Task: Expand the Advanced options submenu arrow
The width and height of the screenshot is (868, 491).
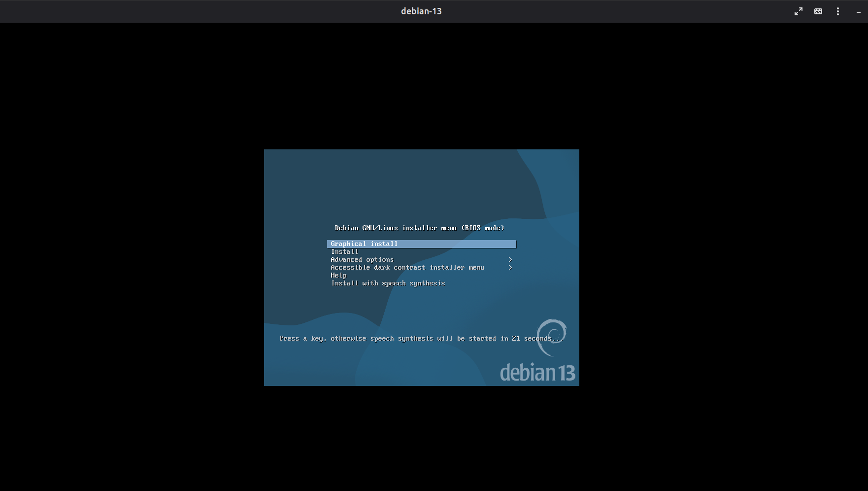Action: (510, 260)
